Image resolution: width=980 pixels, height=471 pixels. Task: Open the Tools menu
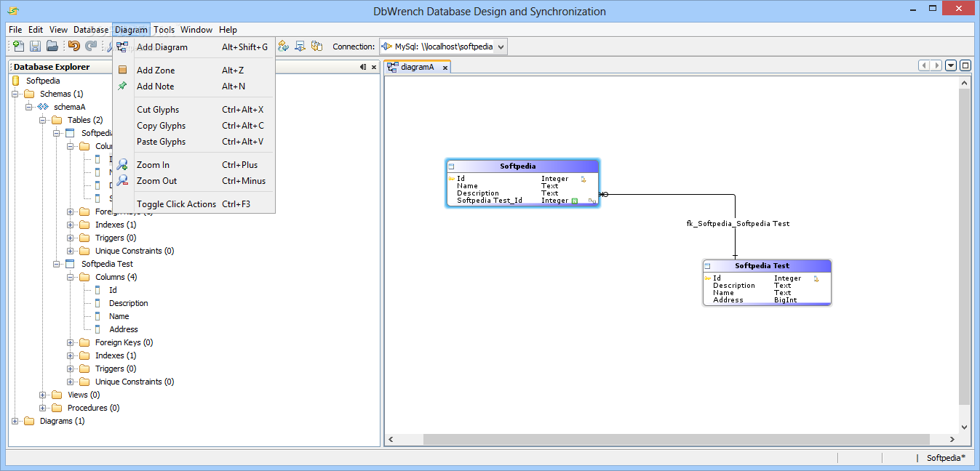pos(164,30)
